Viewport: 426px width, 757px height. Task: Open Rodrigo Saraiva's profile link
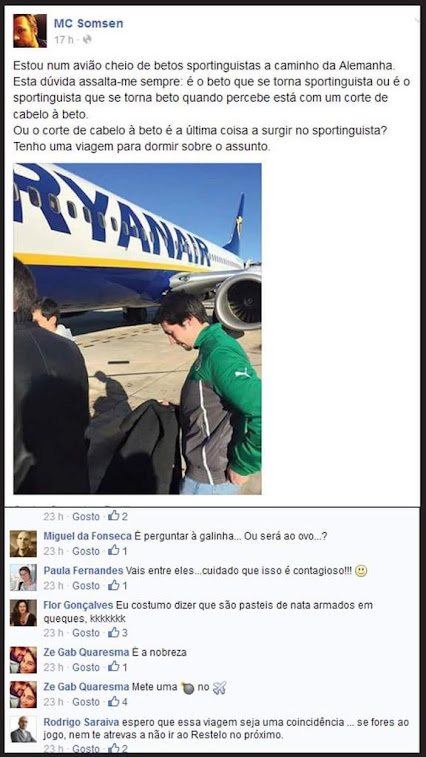point(81,722)
